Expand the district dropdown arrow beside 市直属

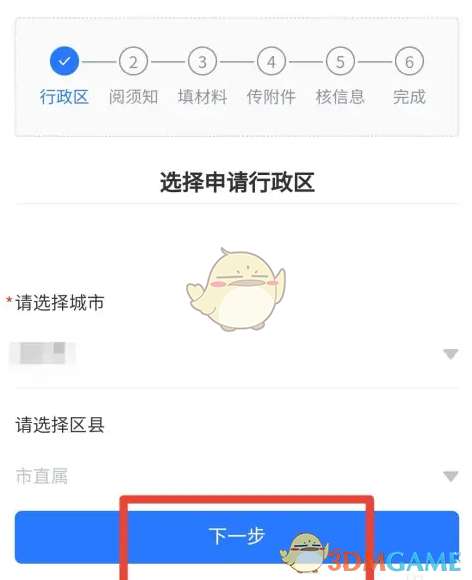tap(451, 476)
